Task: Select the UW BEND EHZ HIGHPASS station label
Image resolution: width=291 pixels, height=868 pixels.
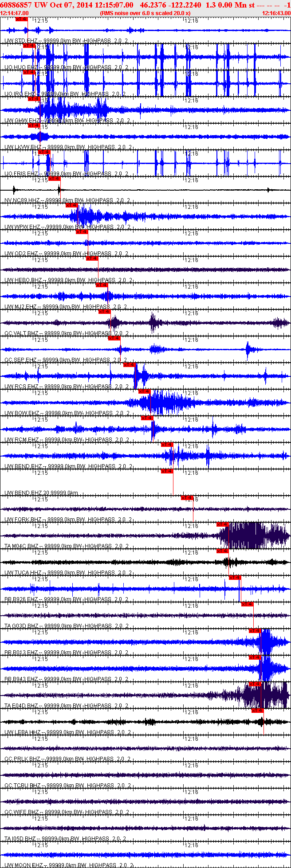Action: click(x=68, y=466)
